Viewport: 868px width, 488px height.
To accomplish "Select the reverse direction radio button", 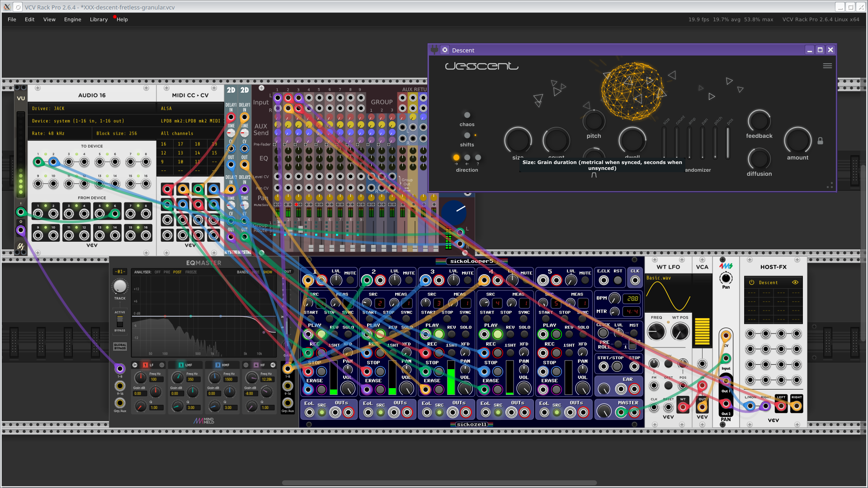I will (x=467, y=158).
